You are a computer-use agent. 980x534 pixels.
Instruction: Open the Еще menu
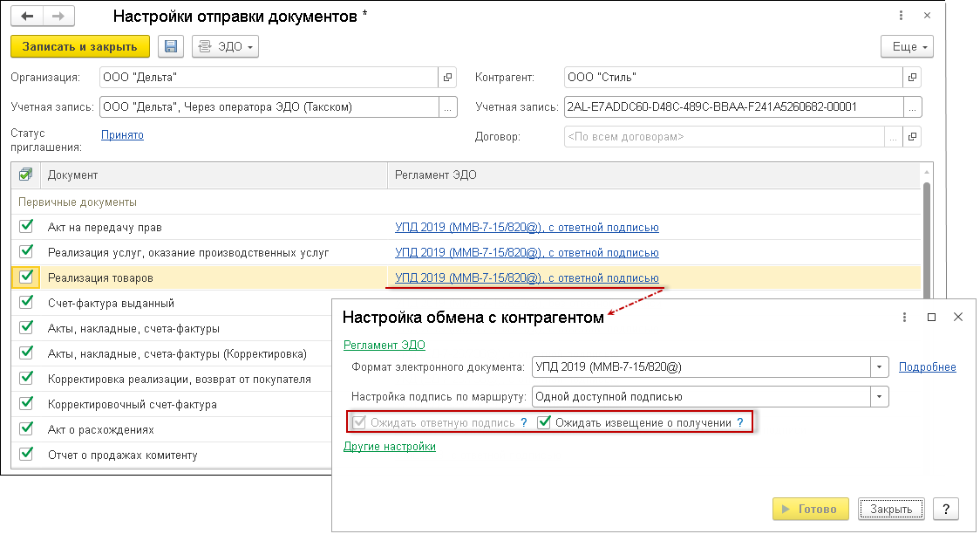pyautogui.click(x=906, y=46)
